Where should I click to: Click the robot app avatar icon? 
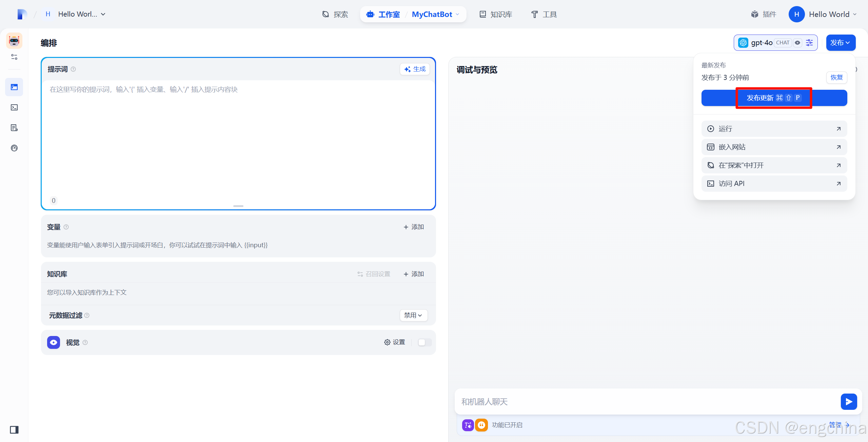tap(14, 41)
